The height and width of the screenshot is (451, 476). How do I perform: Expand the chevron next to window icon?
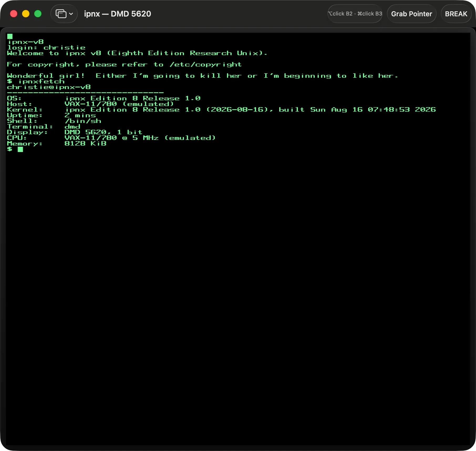click(x=71, y=14)
